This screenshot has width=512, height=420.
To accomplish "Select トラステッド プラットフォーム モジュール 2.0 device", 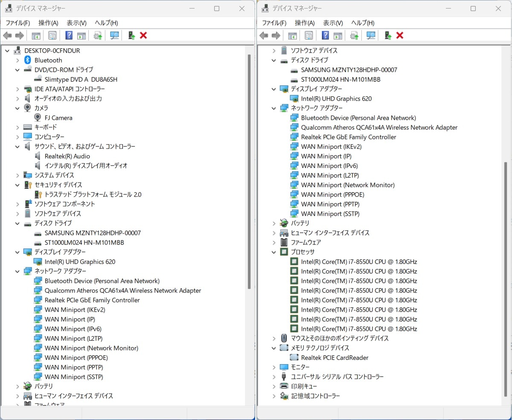I will click(93, 194).
